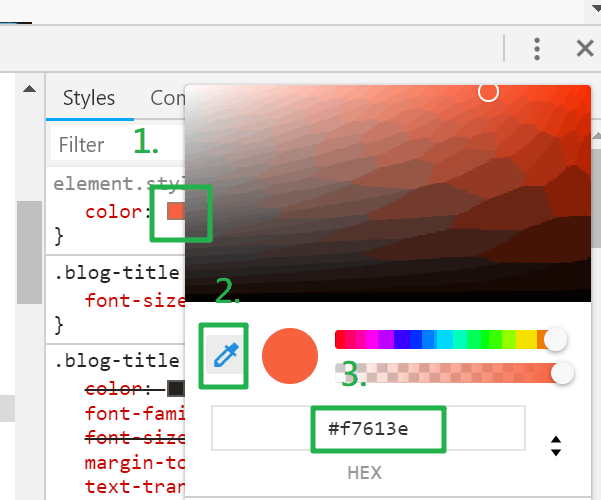Open the DevTools three-dot options menu
Viewport: 601px width, 500px height.
537,48
